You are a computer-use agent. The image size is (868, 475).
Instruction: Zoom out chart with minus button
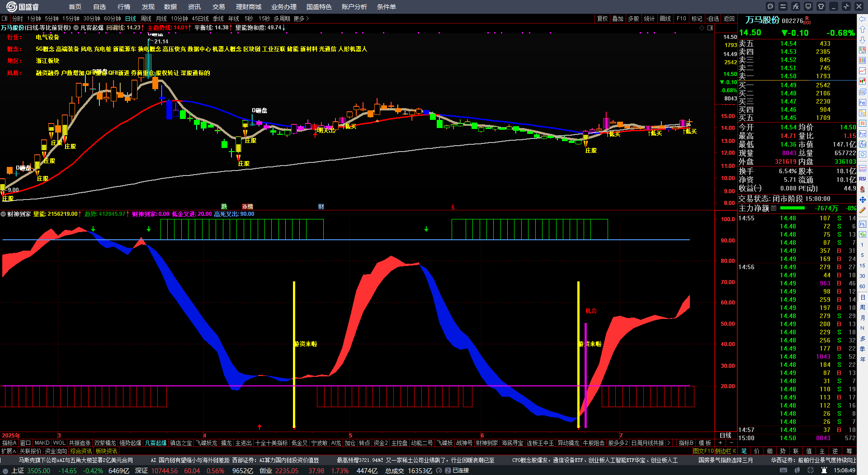click(731, 443)
